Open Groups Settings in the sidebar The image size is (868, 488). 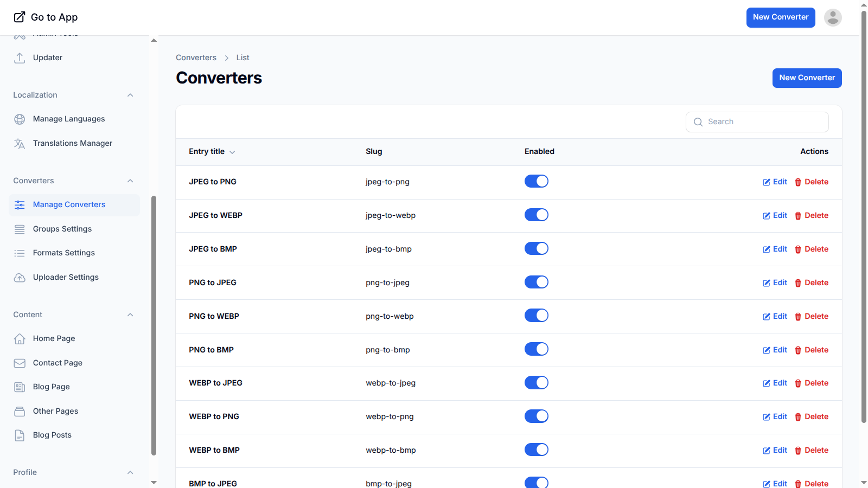pos(62,229)
